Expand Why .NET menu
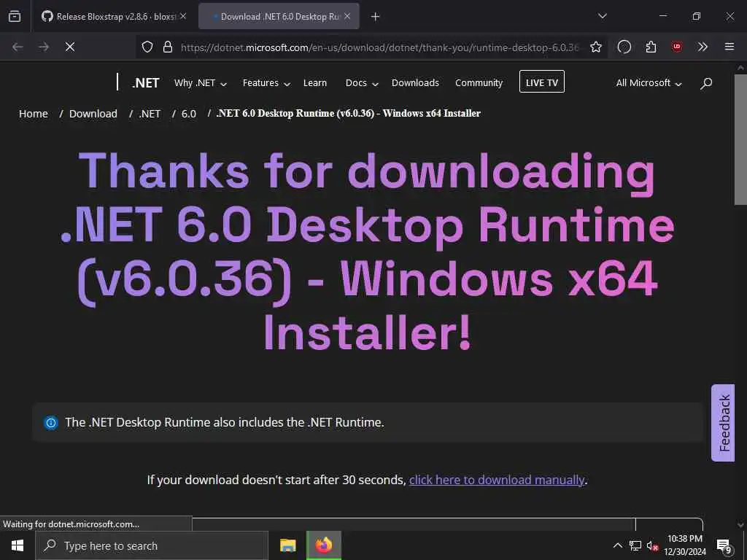The image size is (747, 560). coord(200,83)
